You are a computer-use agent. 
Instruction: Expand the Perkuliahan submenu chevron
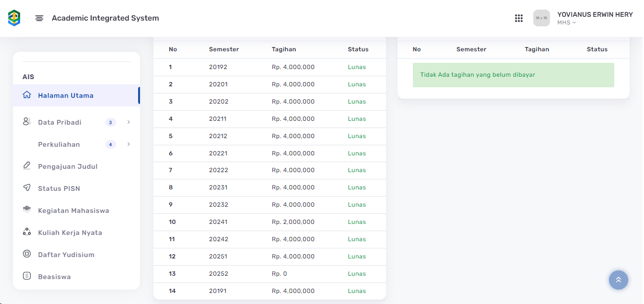point(129,144)
